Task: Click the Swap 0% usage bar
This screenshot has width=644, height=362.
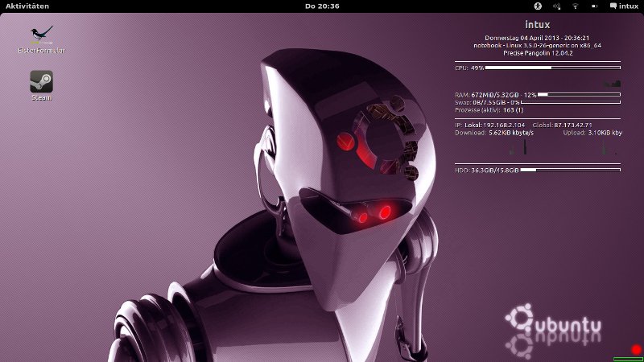Action: pyautogui.click(x=571, y=102)
